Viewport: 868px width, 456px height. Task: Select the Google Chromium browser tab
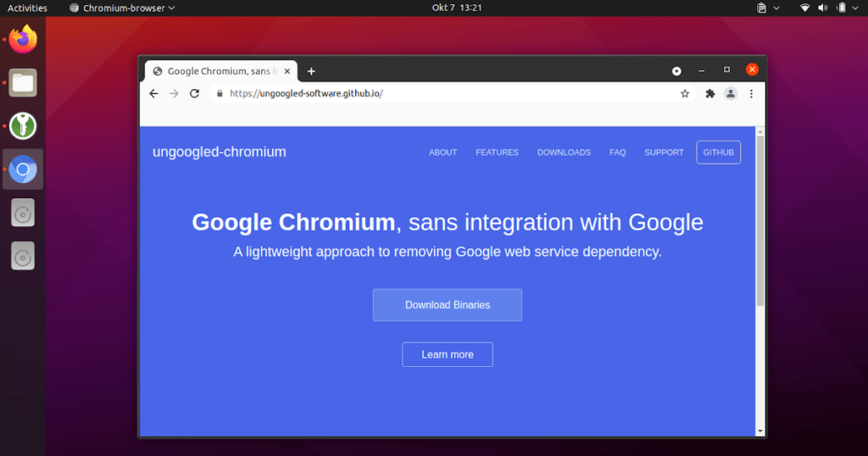pyautogui.click(x=220, y=71)
